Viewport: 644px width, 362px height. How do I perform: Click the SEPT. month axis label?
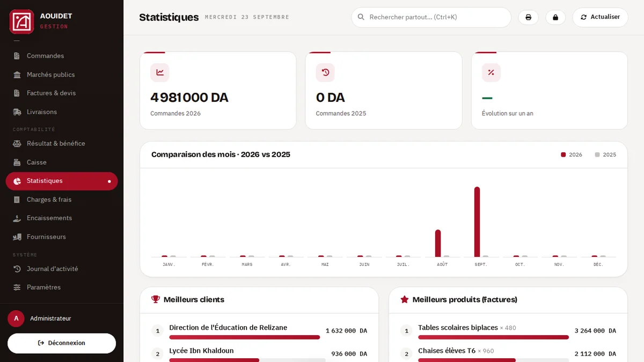[481, 265]
